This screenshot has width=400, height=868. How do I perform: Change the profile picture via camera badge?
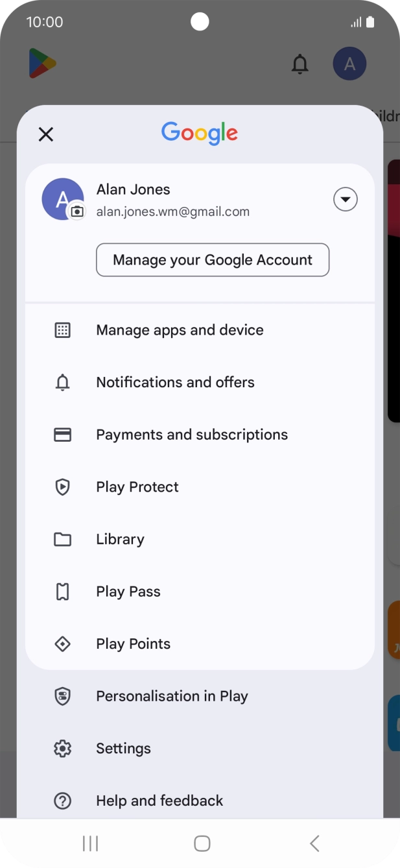[77, 211]
